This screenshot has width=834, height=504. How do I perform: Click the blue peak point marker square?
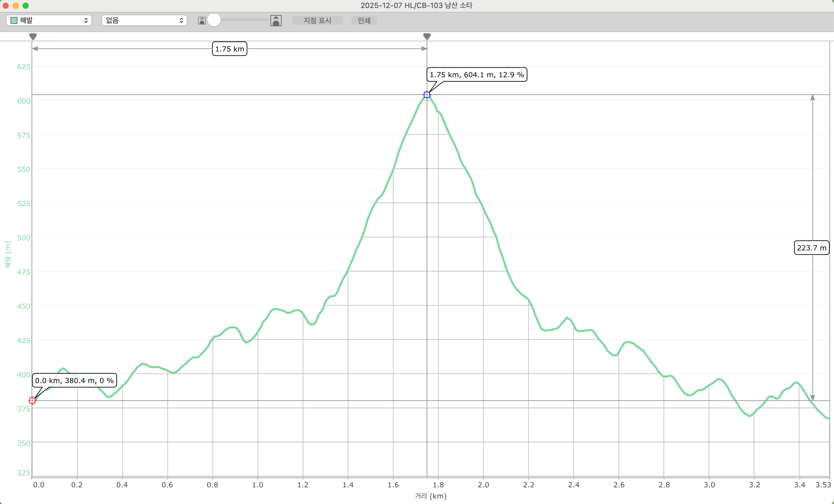point(427,95)
